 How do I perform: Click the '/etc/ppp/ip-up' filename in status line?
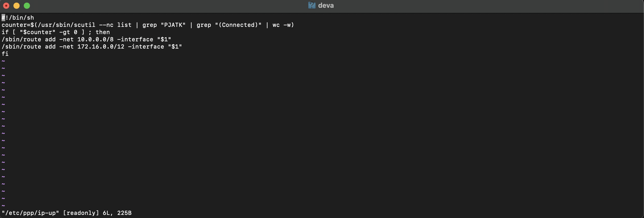pos(30,213)
